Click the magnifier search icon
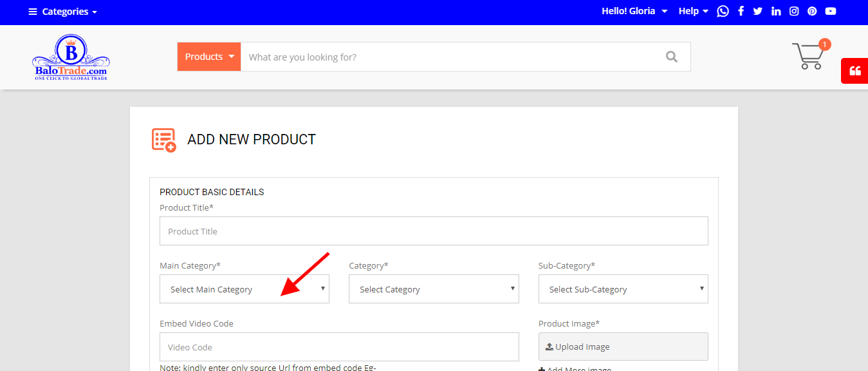This screenshot has width=868, height=371. tap(672, 57)
